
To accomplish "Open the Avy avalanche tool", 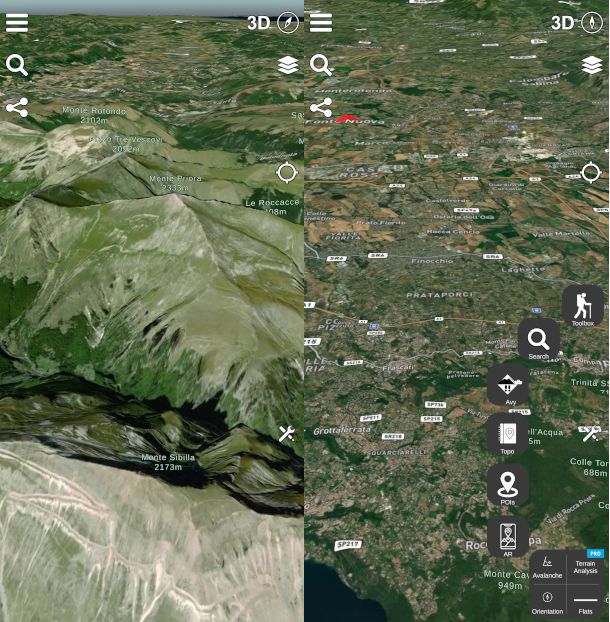I will 509,386.
